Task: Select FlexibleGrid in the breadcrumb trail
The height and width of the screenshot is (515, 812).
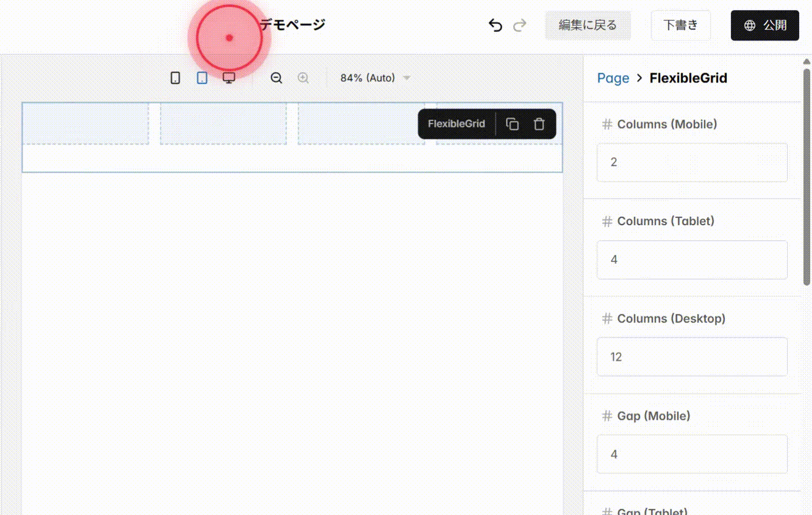Action: [x=688, y=78]
